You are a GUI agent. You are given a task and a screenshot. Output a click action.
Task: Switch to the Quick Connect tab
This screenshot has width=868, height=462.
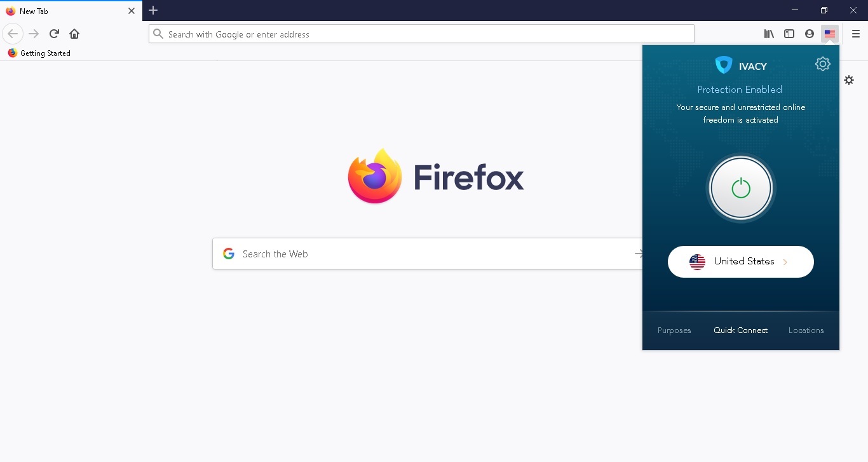[x=741, y=330]
